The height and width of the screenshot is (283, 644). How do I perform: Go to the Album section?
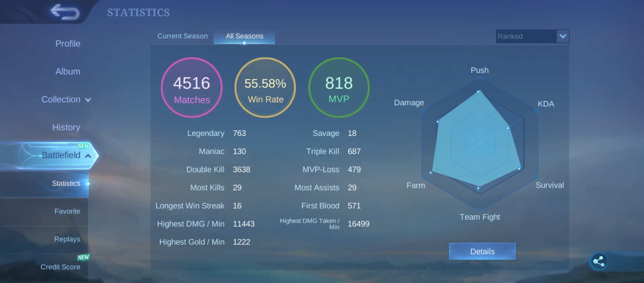[68, 72]
